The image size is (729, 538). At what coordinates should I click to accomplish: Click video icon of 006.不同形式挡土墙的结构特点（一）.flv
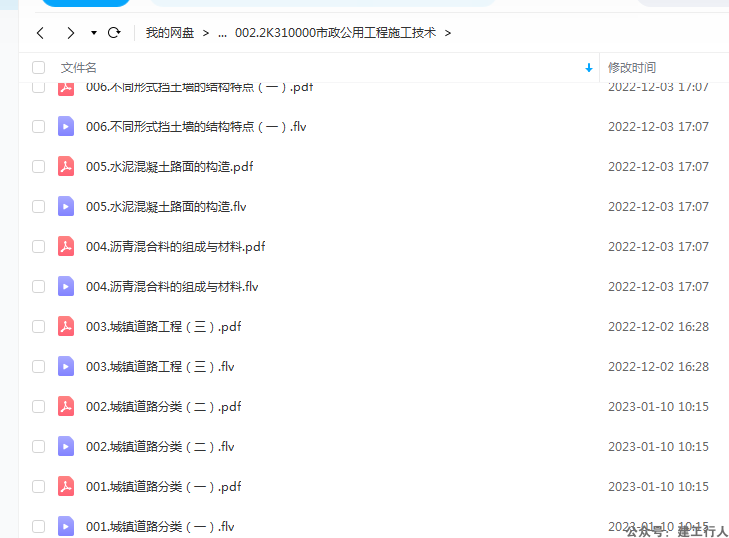66,126
